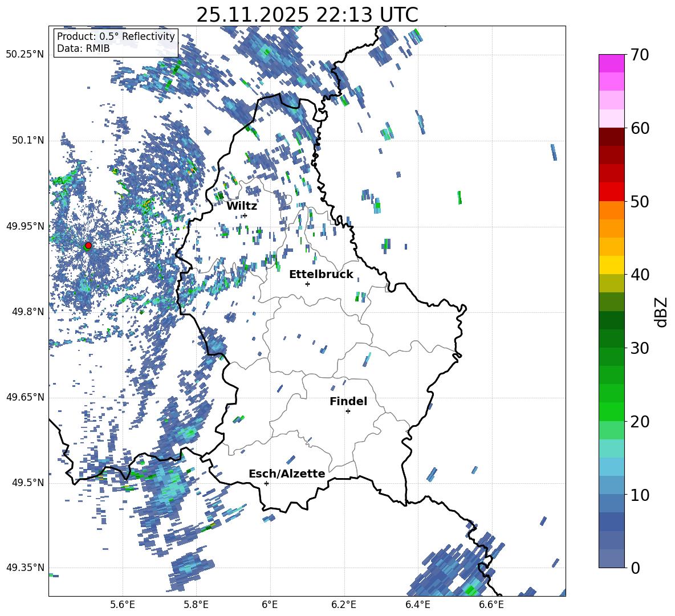Click the 49.95°N latitude axis label
This screenshot has width=675, height=616.
25,226
